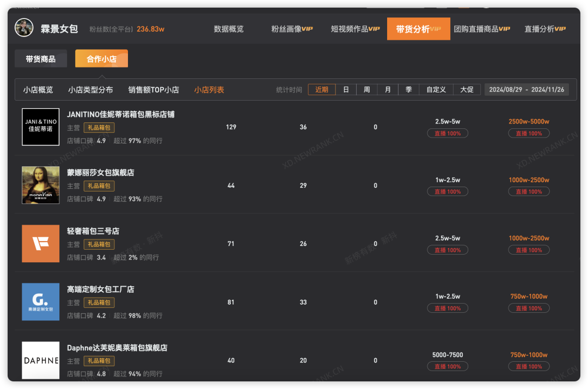Click 直播 100% badge under Daphne 5000-7500
The image size is (588, 389).
coord(448,367)
